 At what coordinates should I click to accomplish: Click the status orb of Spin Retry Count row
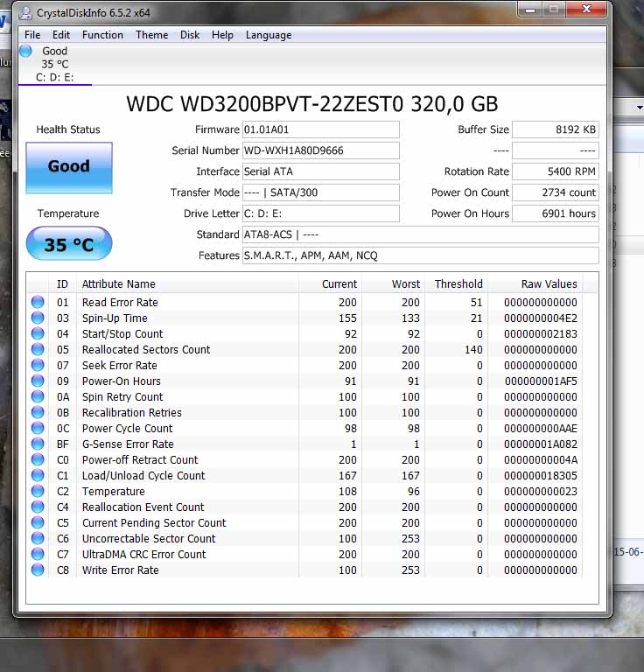tap(38, 397)
